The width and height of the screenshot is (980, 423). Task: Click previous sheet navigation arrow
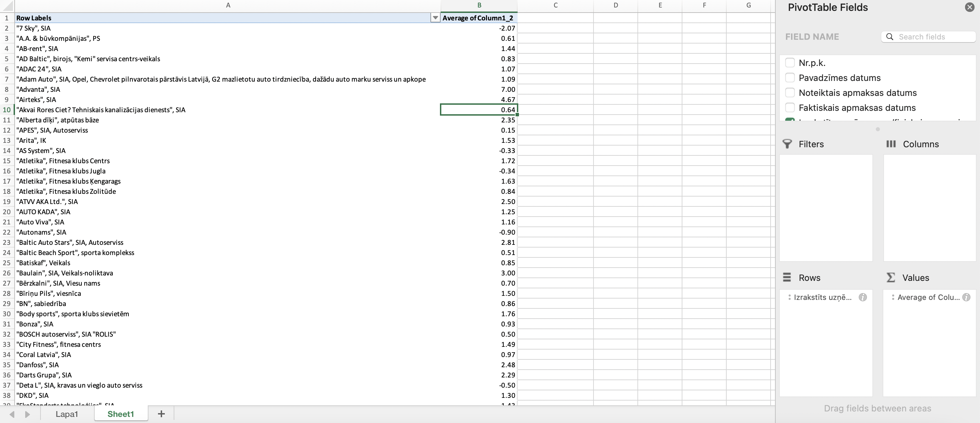pyautogui.click(x=12, y=414)
